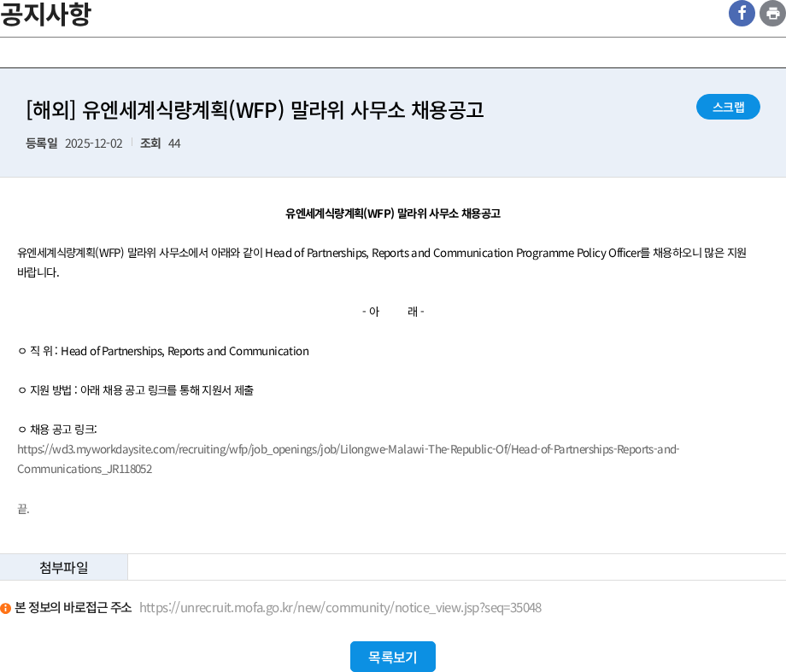The width and height of the screenshot is (786, 672).
Task: Click the unrecruit.mofa.go.kr direct access URL
Action: 340,608
